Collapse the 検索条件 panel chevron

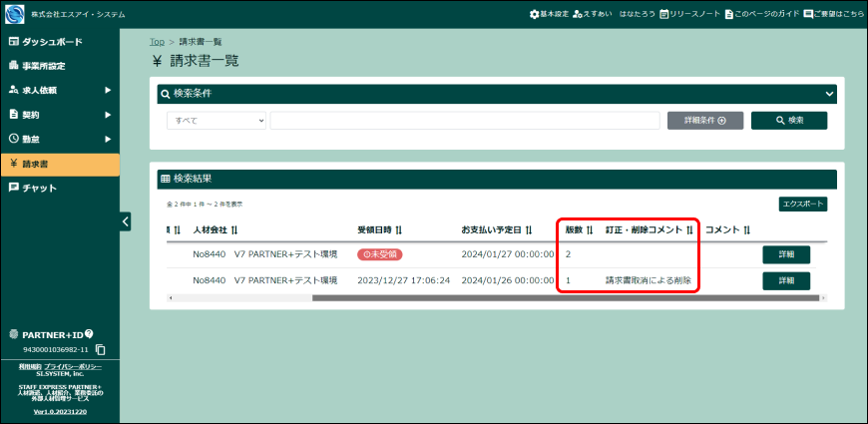coord(829,94)
